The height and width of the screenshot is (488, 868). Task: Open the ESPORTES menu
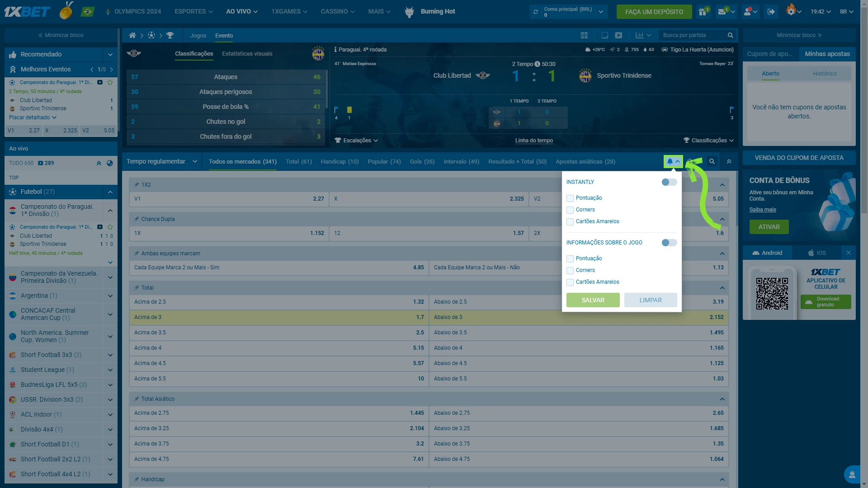193,12
